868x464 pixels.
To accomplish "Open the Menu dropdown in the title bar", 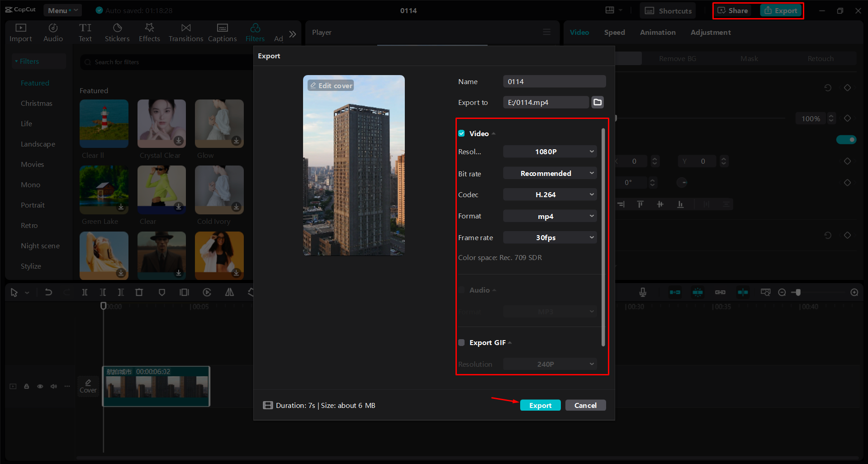I will [62, 10].
